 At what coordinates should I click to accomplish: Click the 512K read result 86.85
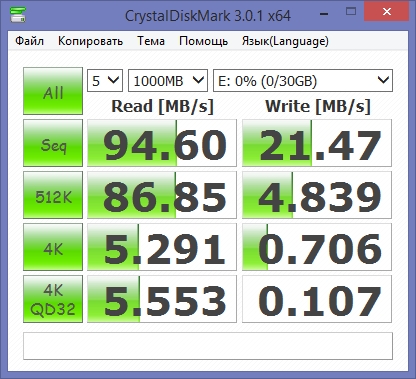[162, 195]
